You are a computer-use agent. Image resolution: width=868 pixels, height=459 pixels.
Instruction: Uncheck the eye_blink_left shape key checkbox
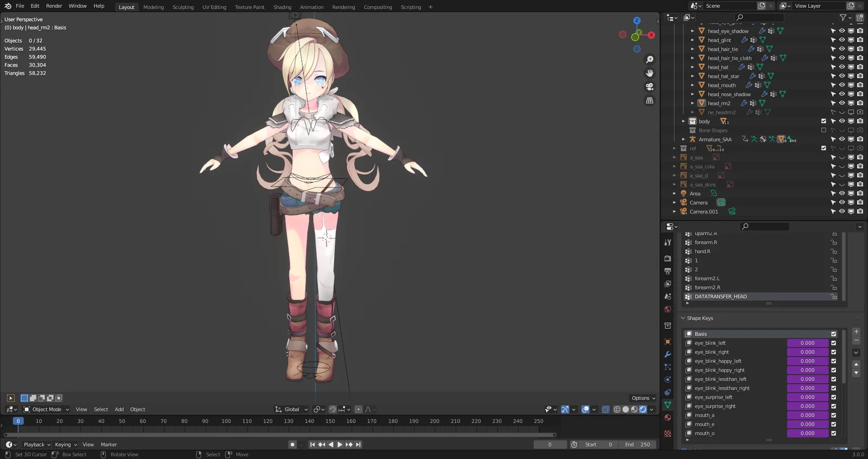(x=834, y=343)
